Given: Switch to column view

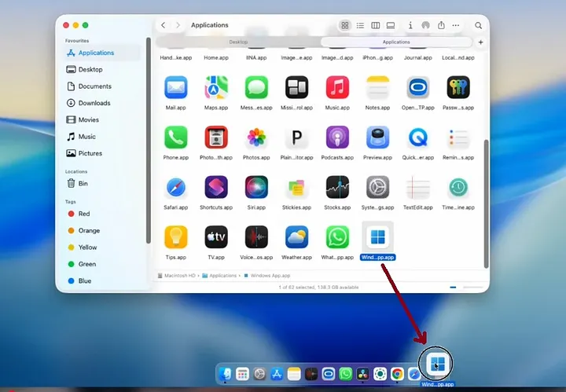Looking at the screenshot, I should pyautogui.click(x=376, y=25).
